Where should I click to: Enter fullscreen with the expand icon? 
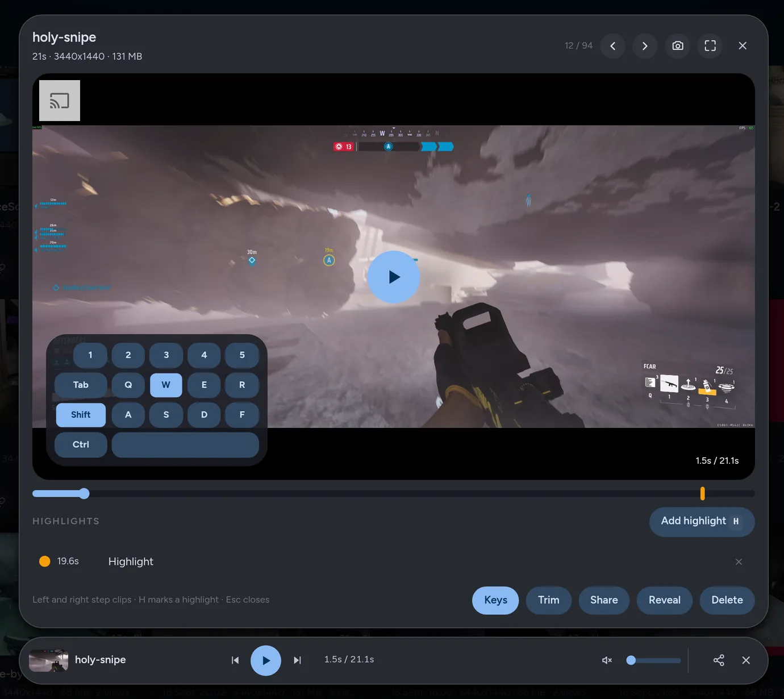coord(710,46)
